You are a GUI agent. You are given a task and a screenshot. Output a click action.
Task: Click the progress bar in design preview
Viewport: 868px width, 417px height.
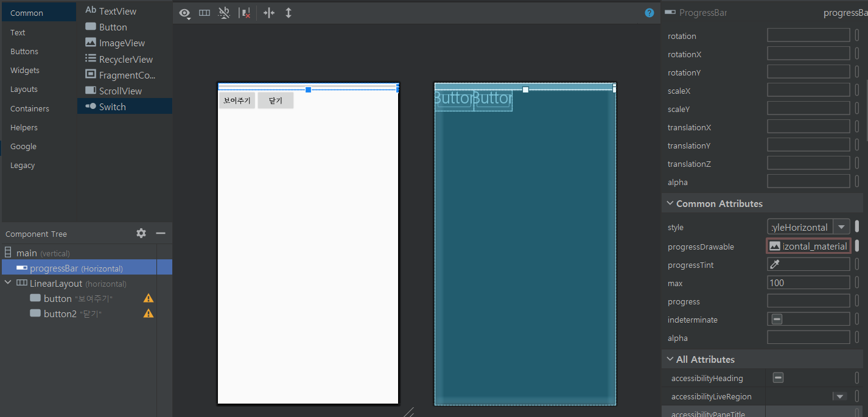coord(308,86)
